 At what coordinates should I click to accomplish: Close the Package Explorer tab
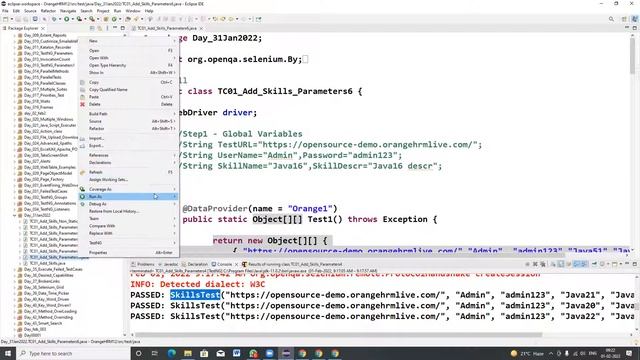pos(43,28)
